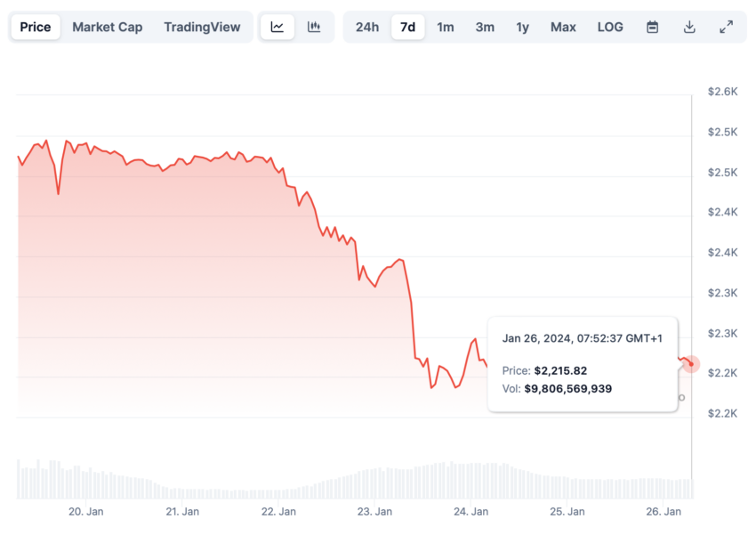Choose the 1m time range
Image resolution: width=756 pixels, height=535 pixels.
[x=446, y=27]
